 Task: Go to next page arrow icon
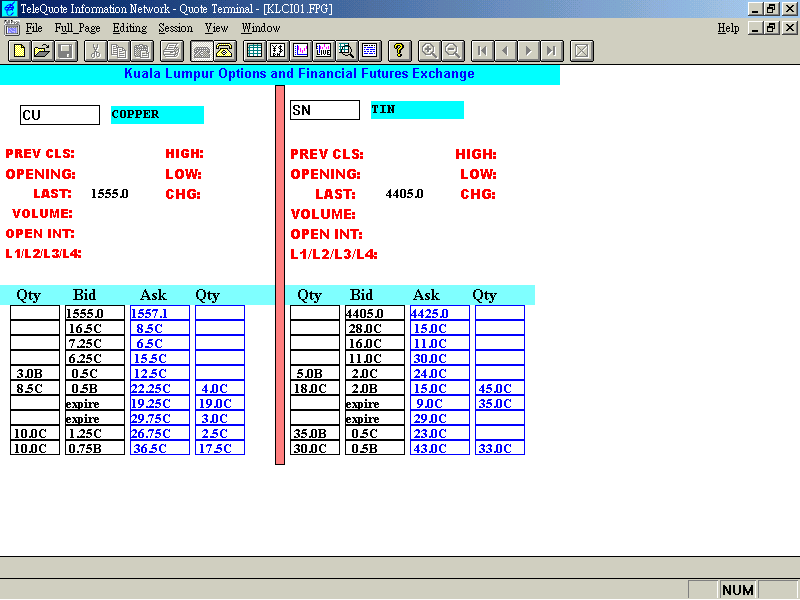(529, 51)
